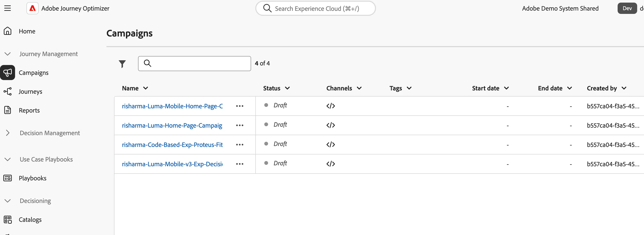644x235 pixels.
Task: Open the campaigns filter funnel icon
Action: (122, 64)
